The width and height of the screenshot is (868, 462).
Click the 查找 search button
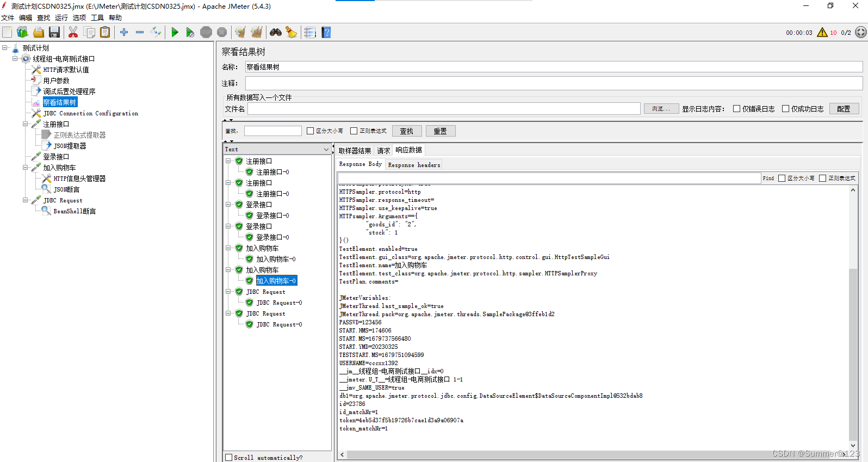click(x=407, y=131)
